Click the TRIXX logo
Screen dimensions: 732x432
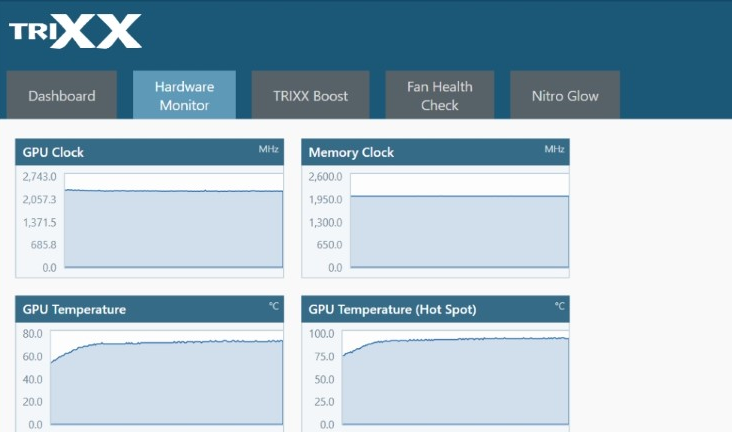[x=75, y=31]
